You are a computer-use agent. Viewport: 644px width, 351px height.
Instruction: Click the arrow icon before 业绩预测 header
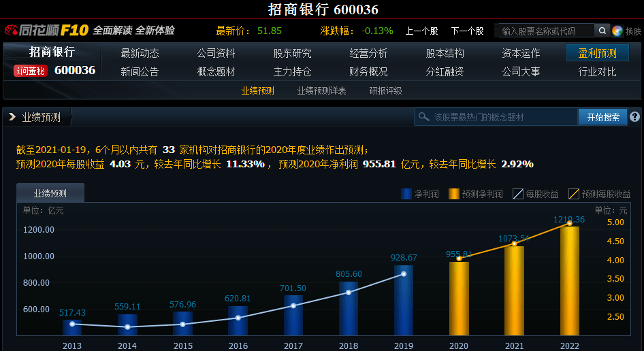12,117
